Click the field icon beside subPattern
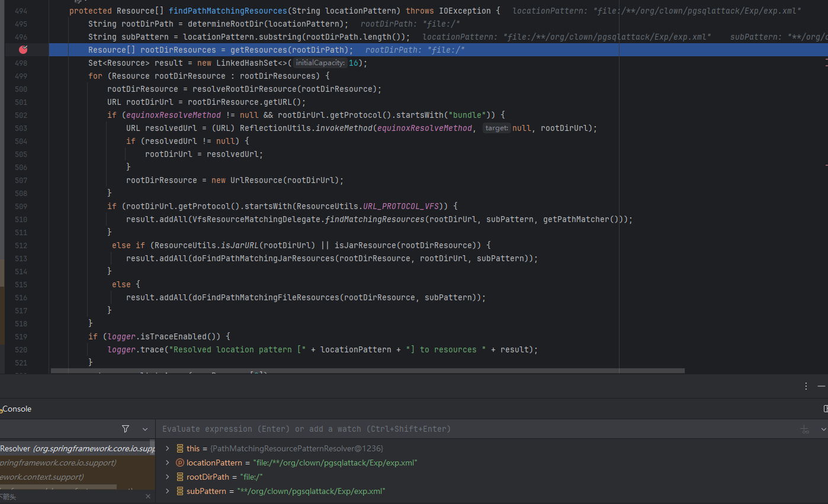The width and height of the screenshot is (828, 504). (181, 491)
